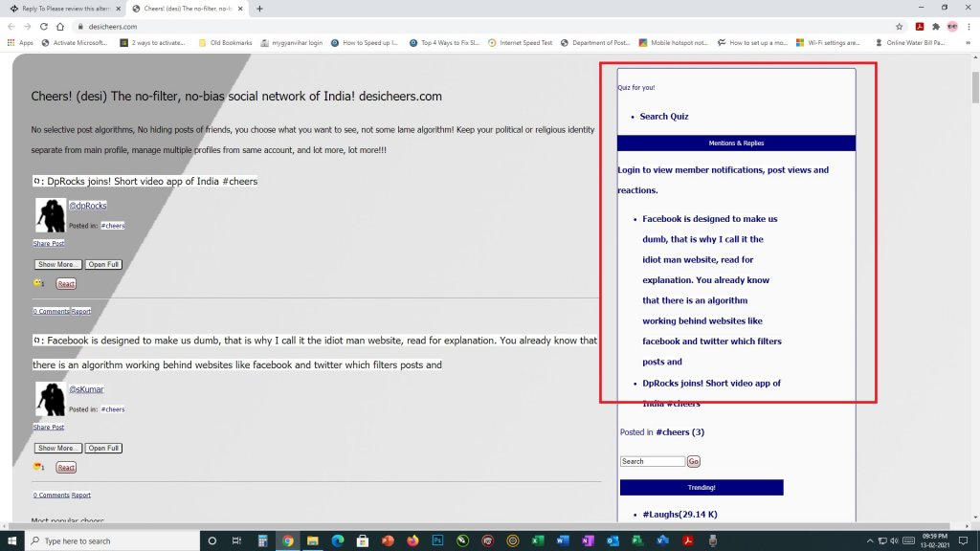Open Windows Start menu
Image resolution: width=980 pixels, height=551 pixels.
[x=11, y=540]
